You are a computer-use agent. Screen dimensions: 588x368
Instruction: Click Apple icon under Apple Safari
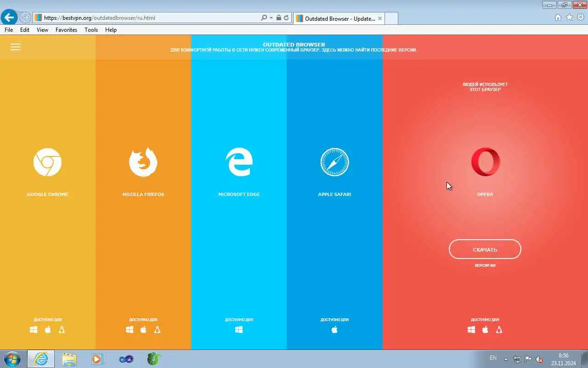coord(334,330)
